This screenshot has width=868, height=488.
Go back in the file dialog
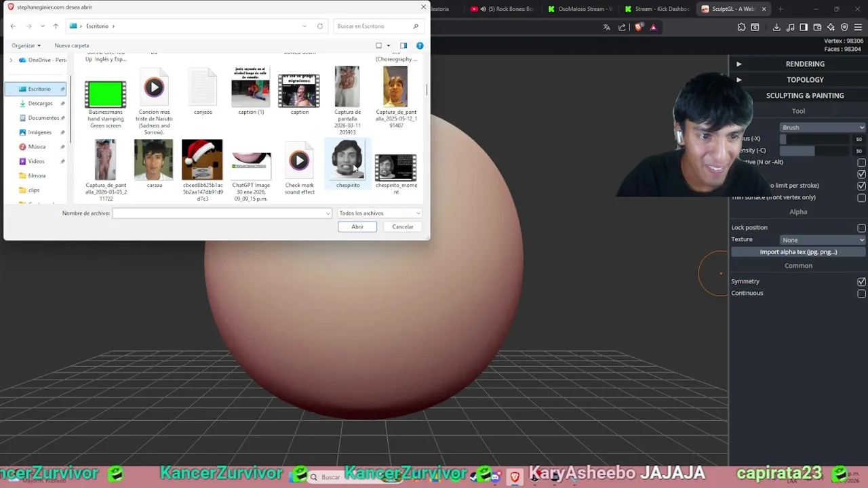tap(13, 26)
